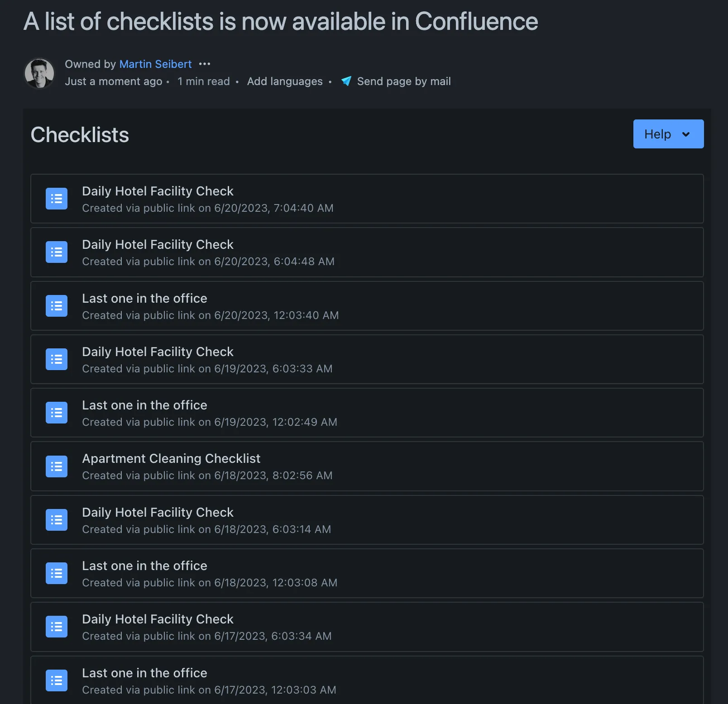Click the page title about checklists in Confluence
Image resolution: width=728 pixels, height=704 pixels.
point(281,21)
